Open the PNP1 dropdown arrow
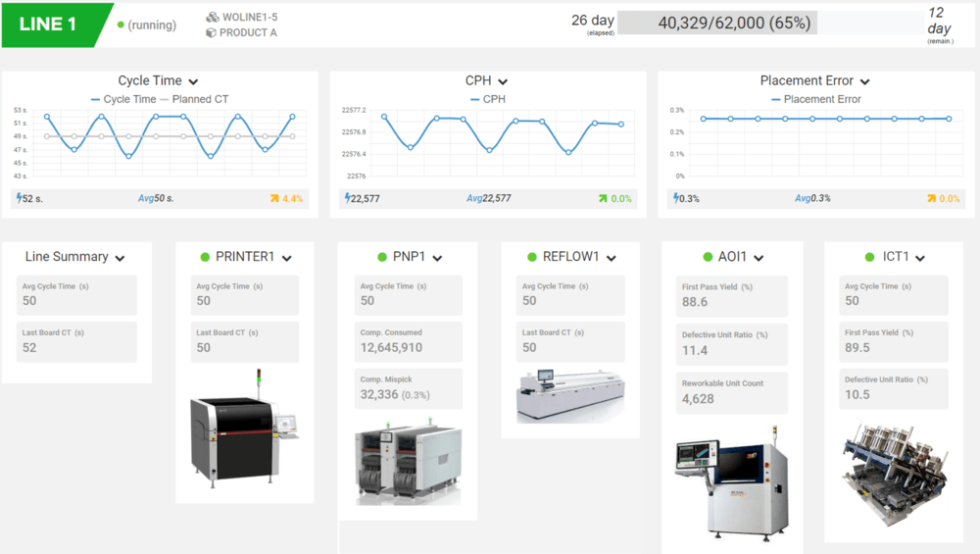 [437, 258]
